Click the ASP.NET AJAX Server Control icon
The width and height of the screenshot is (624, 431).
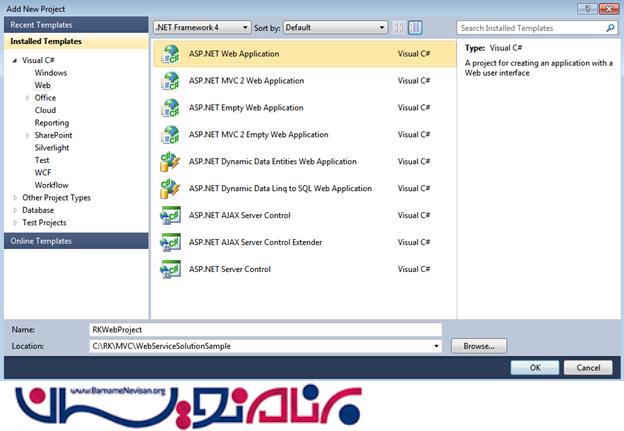[x=170, y=215]
